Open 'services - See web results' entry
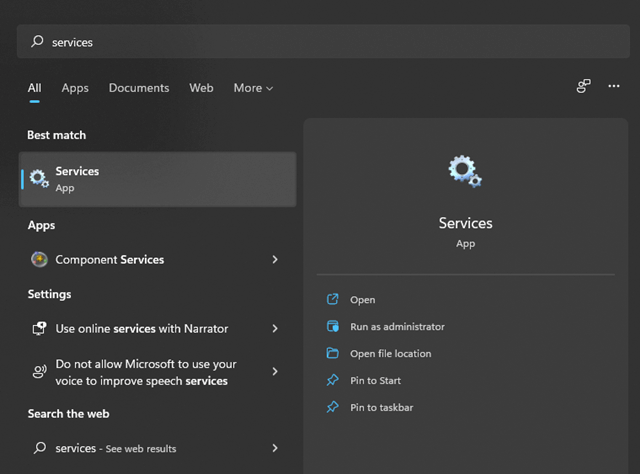Screen dimensions: 640x474 tap(158, 448)
